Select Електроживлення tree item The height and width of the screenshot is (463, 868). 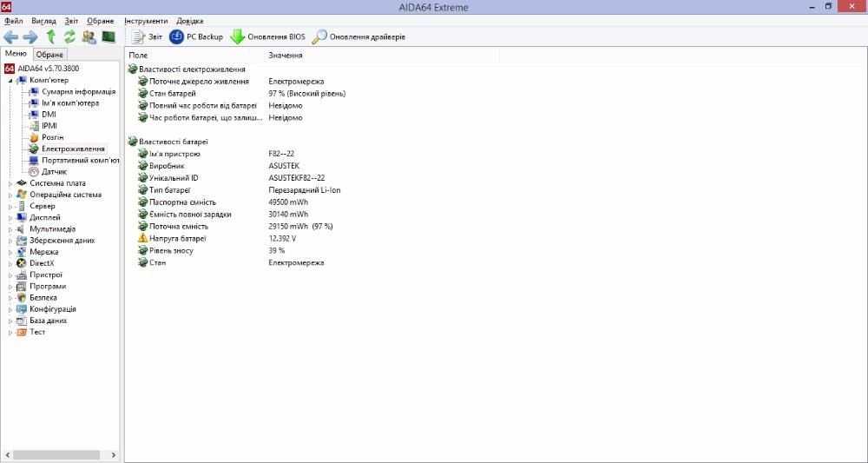click(x=73, y=149)
